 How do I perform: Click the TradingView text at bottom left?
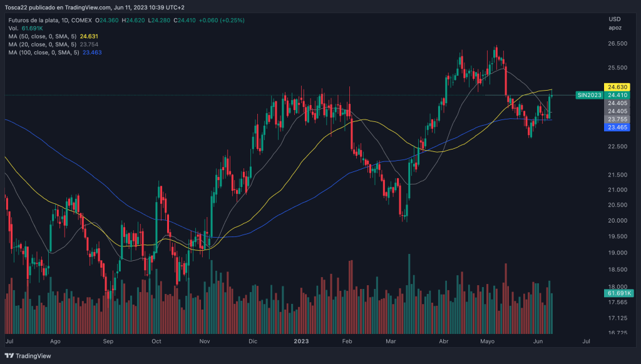coord(34,356)
